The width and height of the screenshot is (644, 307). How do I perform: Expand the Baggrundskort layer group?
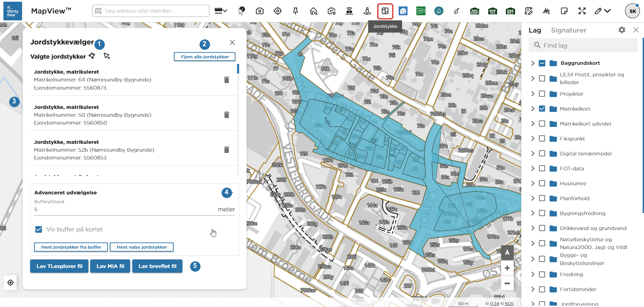533,63
